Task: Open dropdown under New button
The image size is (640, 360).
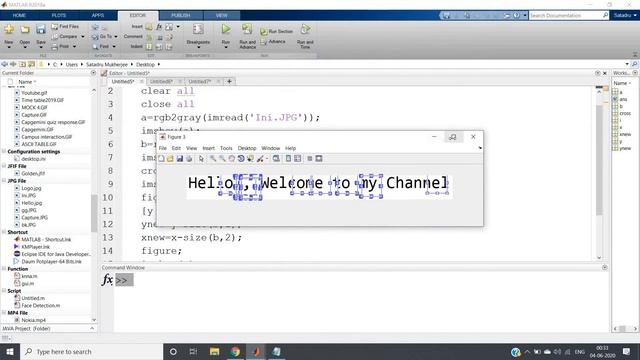Action: pos(9,47)
